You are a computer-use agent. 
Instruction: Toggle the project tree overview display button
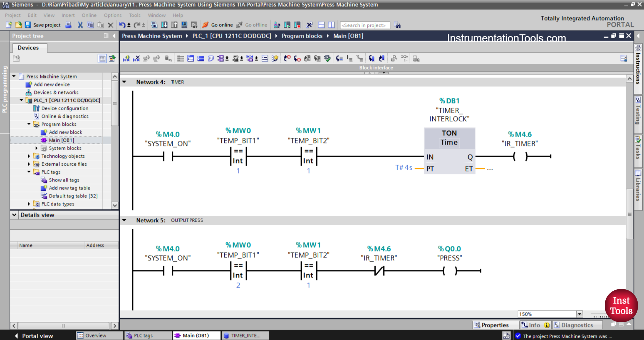(x=102, y=59)
